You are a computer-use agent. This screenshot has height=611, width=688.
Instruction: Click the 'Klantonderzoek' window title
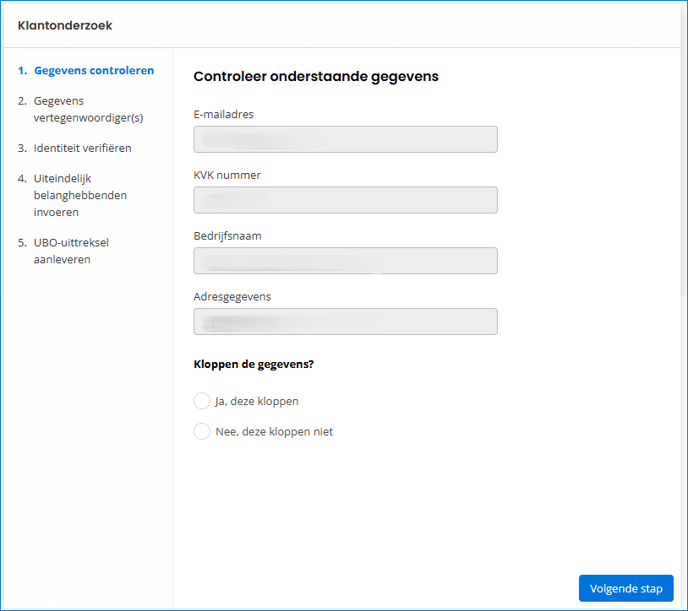tap(64, 25)
